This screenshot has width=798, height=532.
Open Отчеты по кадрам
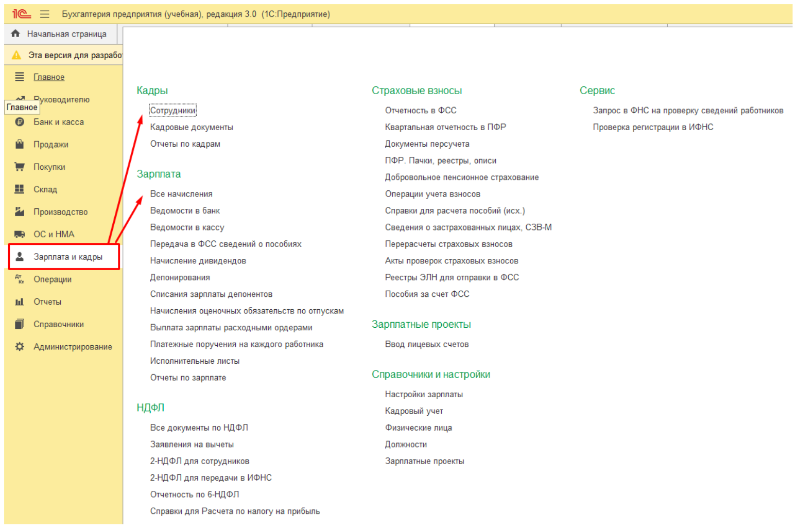(185, 144)
